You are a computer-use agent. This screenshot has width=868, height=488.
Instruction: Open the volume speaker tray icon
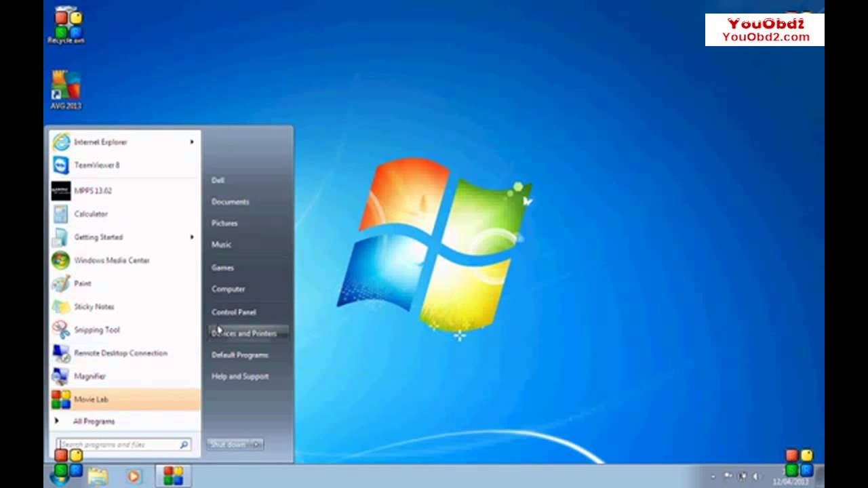pos(756,476)
